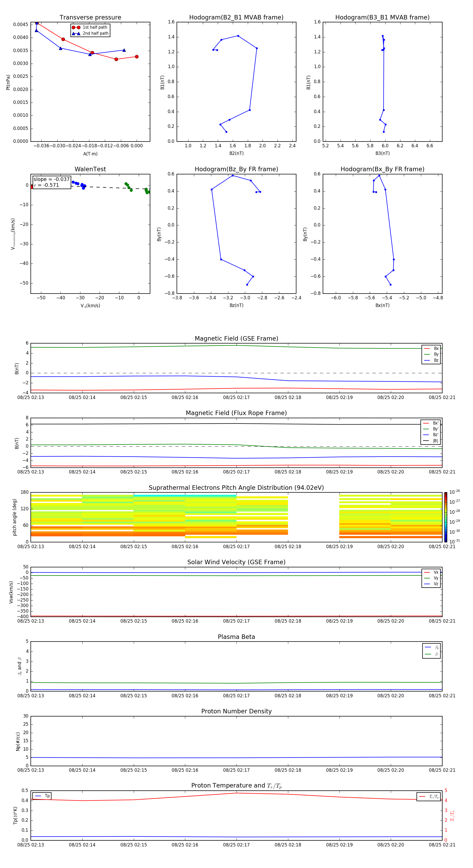Select 'By' in the GSE magnetic field legend
Image resolution: width=473 pixels, height=868 pixels.
pos(431,354)
